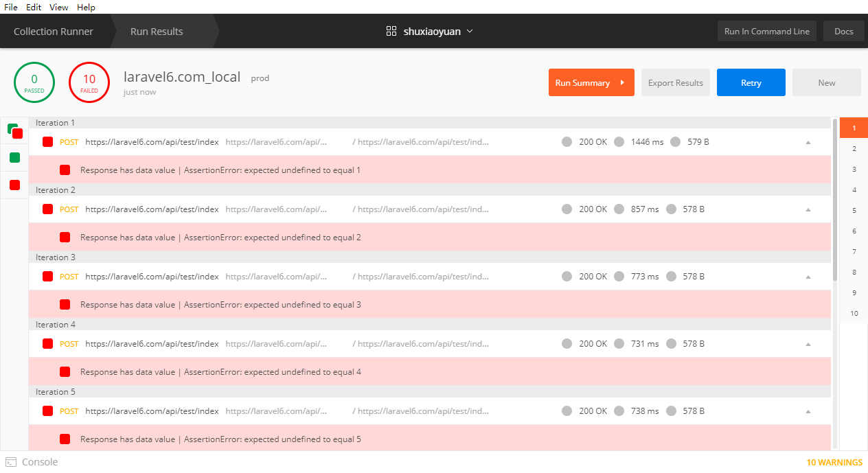Click the 773 ms response time
The image size is (868, 473).
pos(645,277)
